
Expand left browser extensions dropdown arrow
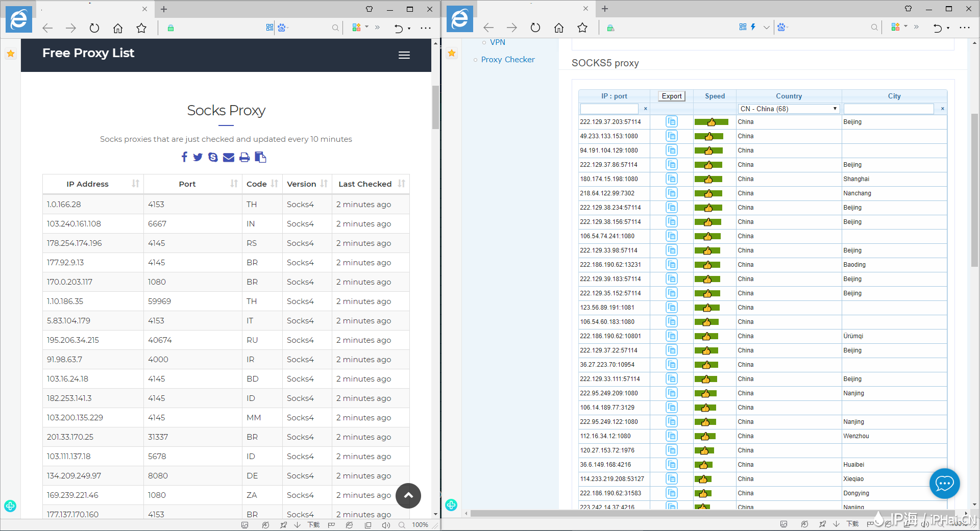tap(366, 27)
